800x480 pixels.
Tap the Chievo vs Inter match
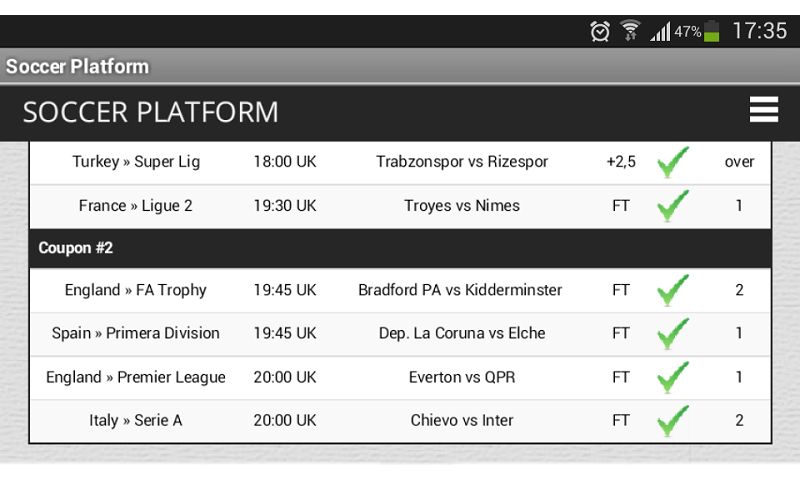pos(462,420)
